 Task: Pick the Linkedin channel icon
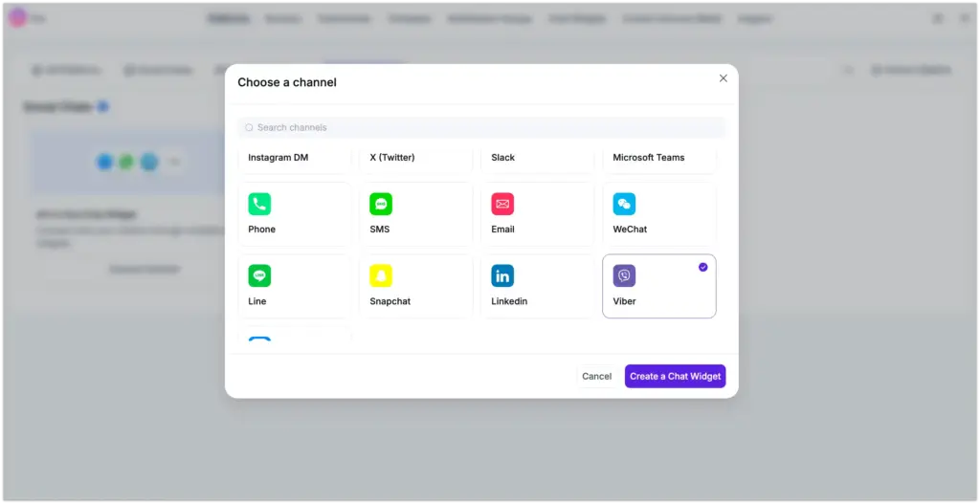[x=502, y=276]
